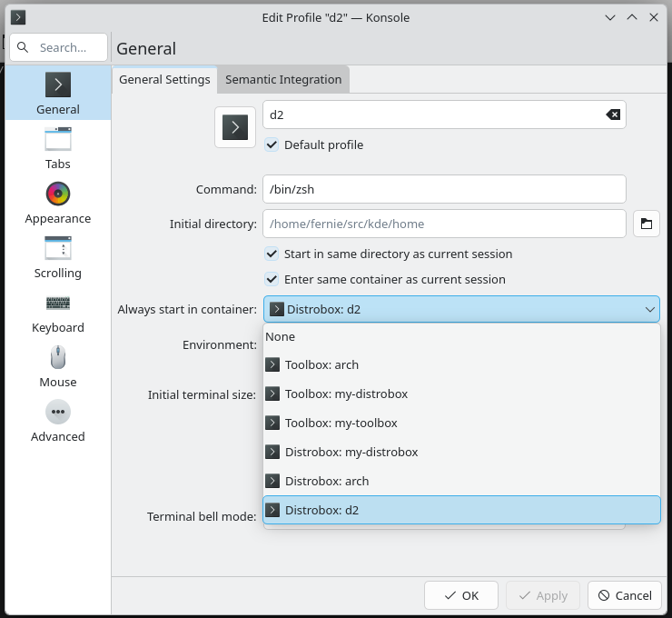
Task: Open the Advanced settings page
Action: (x=58, y=421)
